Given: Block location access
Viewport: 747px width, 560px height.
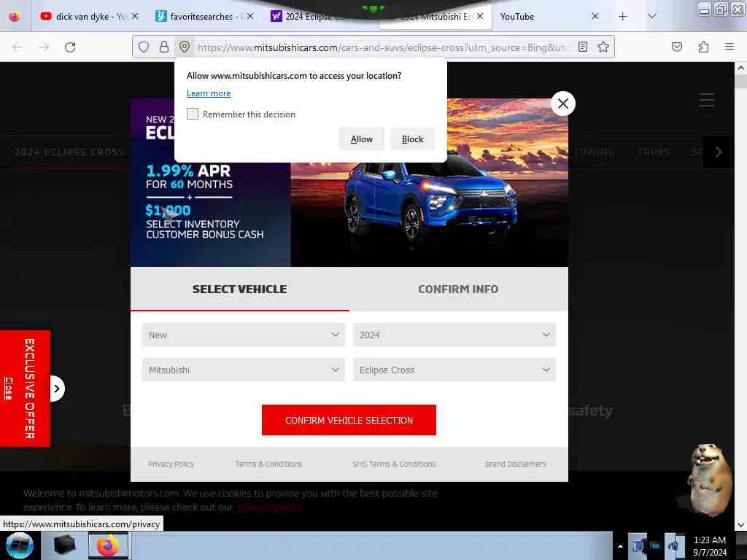Looking at the screenshot, I should pos(413,139).
